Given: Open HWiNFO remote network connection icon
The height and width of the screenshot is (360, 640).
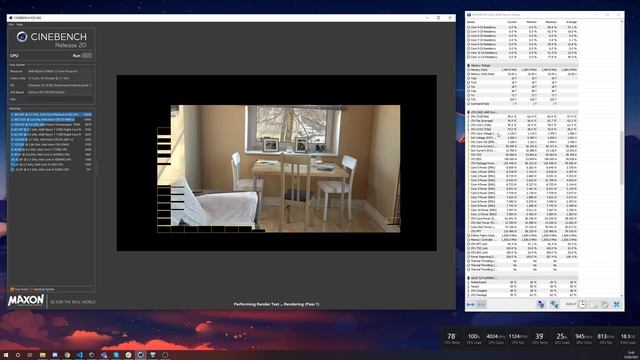Looking at the screenshot, I should click(541, 304).
